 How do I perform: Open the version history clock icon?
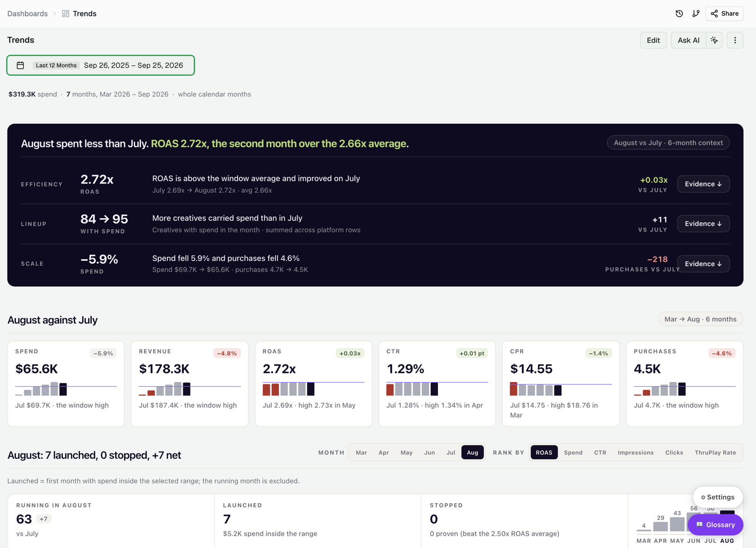click(679, 14)
